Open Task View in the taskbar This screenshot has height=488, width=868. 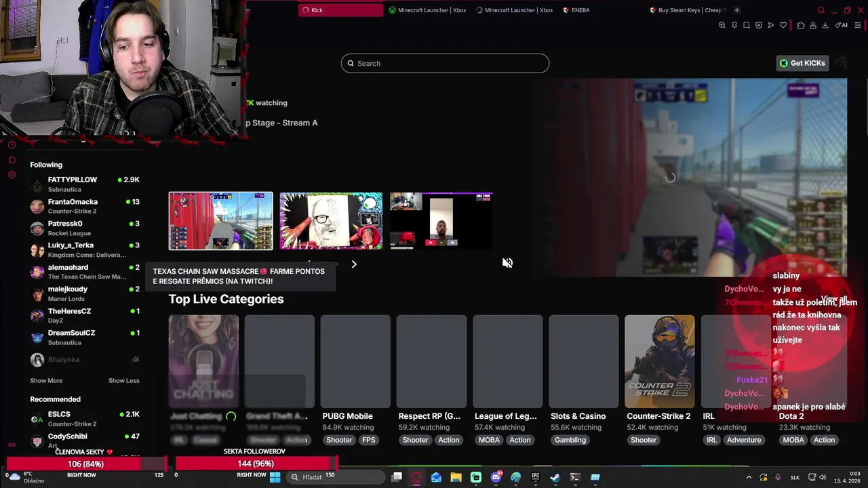click(x=397, y=477)
